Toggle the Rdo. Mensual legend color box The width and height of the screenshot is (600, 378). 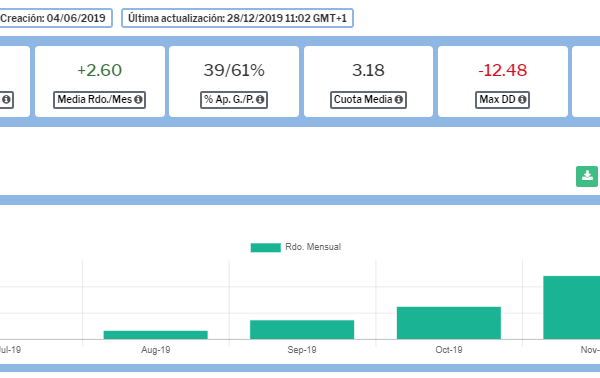tap(266, 248)
